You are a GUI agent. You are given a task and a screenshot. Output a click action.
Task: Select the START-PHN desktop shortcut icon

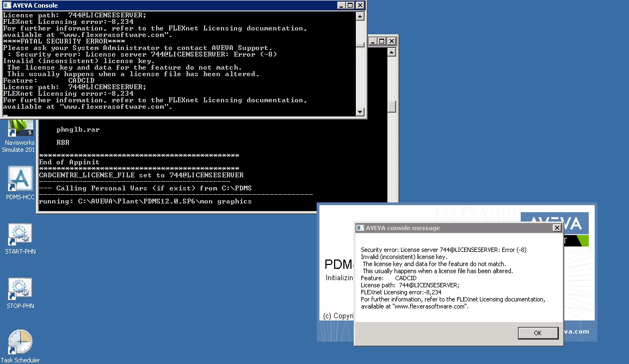(20, 239)
